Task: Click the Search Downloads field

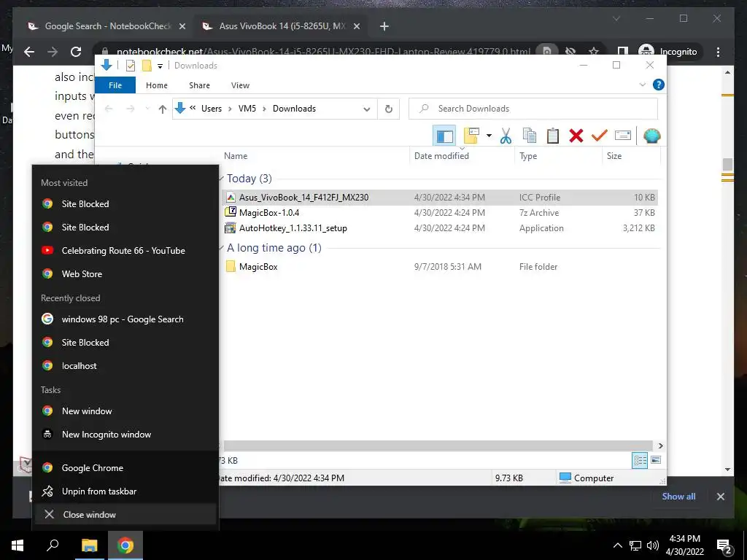Action: [x=533, y=109]
